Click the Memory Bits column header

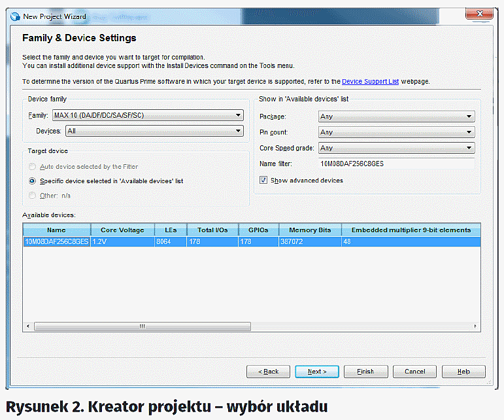(x=309, y=230)
